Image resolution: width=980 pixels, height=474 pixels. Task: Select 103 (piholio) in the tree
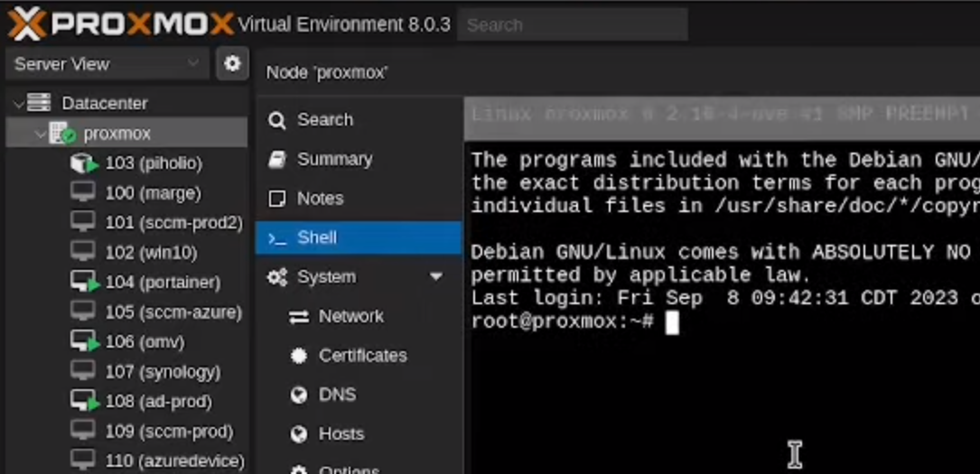coord(154,163)
